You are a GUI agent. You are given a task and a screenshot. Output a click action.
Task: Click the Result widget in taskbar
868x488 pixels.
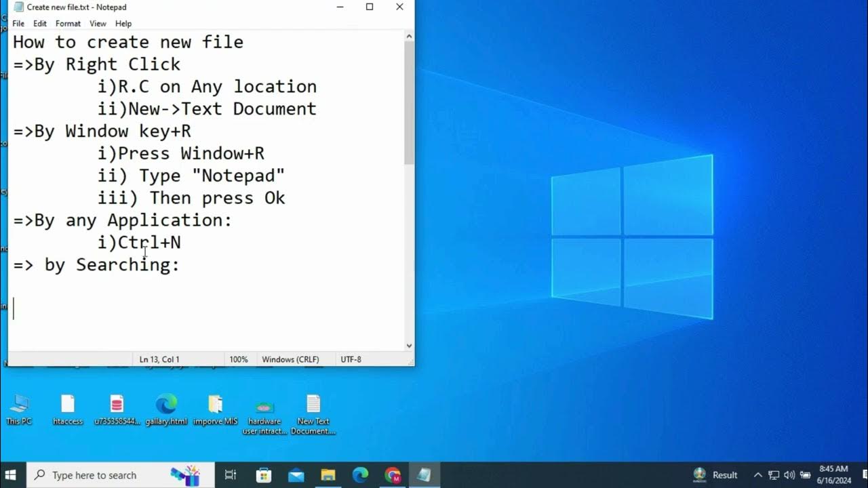pyautogui.click(x=715, y=475)
